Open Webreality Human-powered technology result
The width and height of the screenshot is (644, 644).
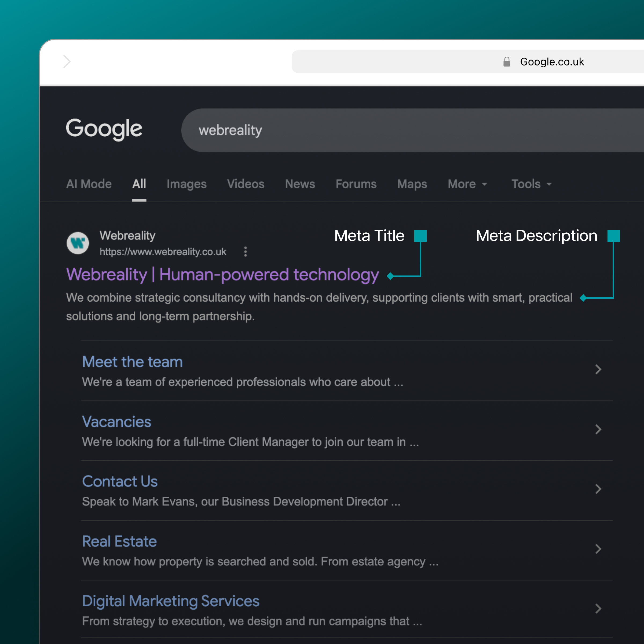click(x=222, y=275)
